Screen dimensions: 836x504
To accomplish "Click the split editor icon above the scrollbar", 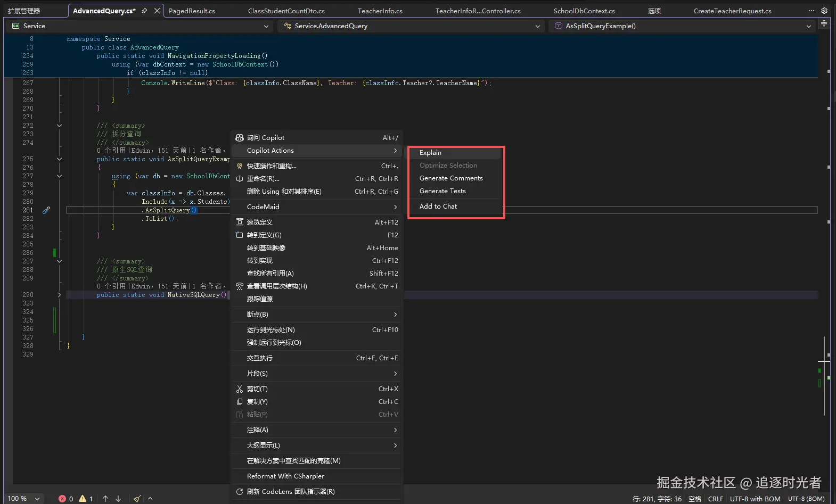I will [x=824, y=23].
